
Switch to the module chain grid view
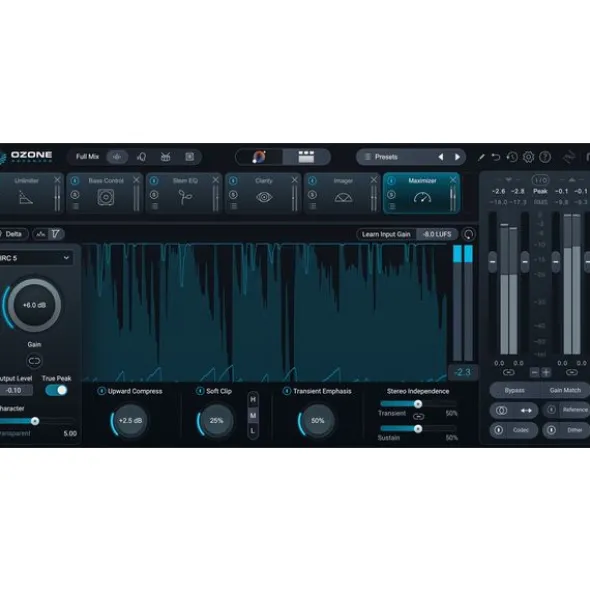tap(306, 157)
